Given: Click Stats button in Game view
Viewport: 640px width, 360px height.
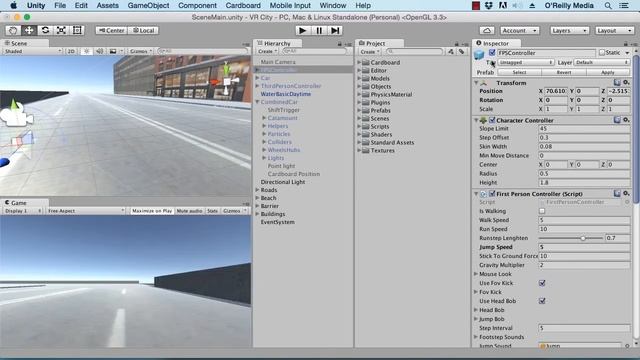Looking at the screenshot, I should 212,211.
